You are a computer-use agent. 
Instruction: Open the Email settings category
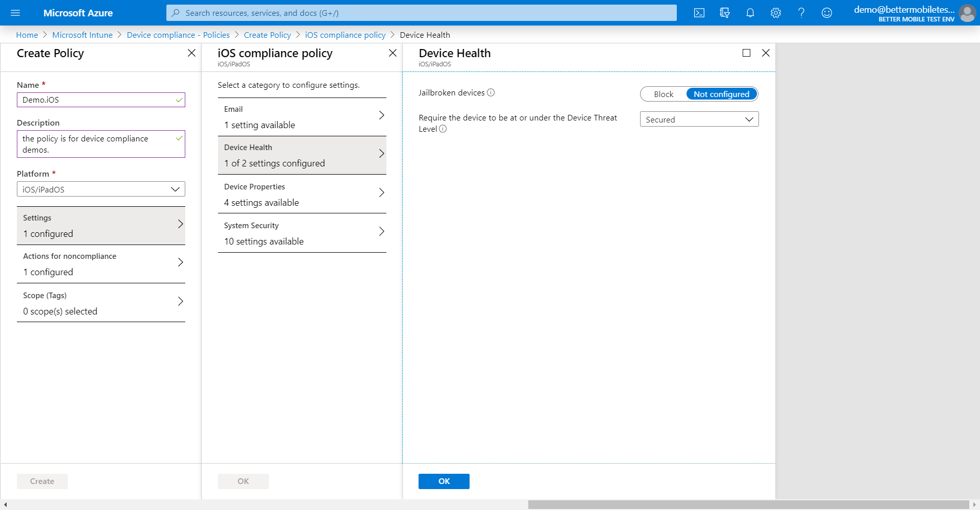click(x=302, y=117)
